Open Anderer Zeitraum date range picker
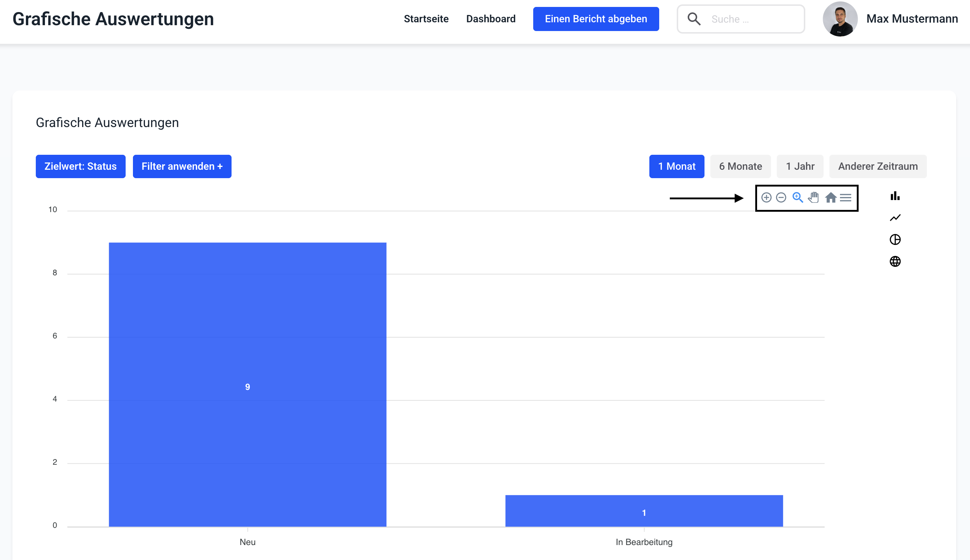 (x=878, y=166)
